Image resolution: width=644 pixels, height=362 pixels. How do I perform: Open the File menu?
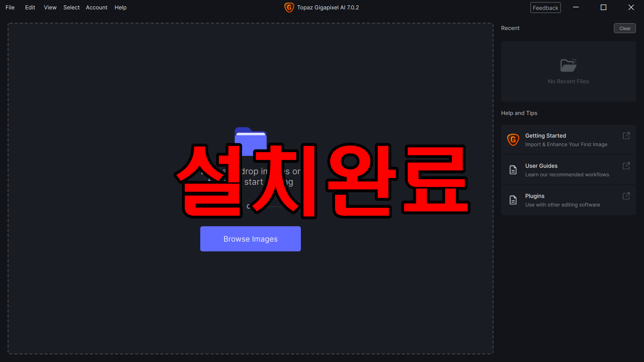point(10,7)
